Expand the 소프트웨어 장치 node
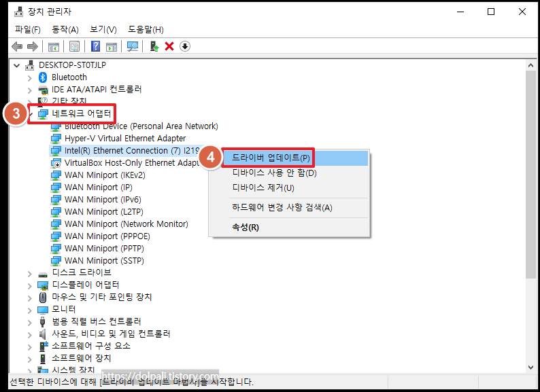Image resolution: width=540 pixels, height=392 pixels. tap(30, 359)
